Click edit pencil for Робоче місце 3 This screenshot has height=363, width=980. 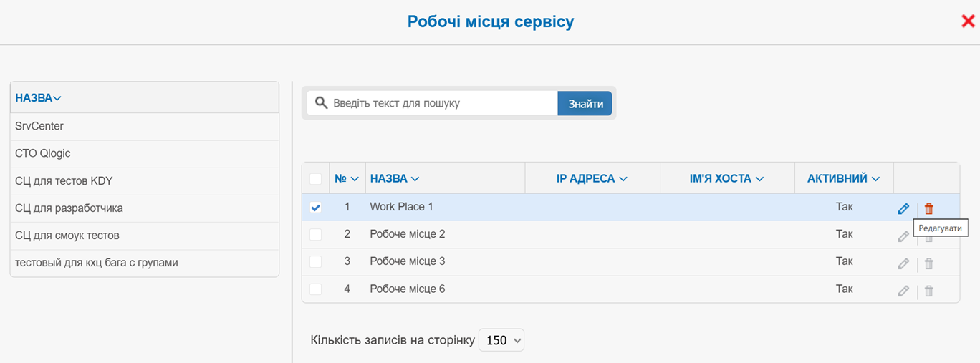[903, 263]
